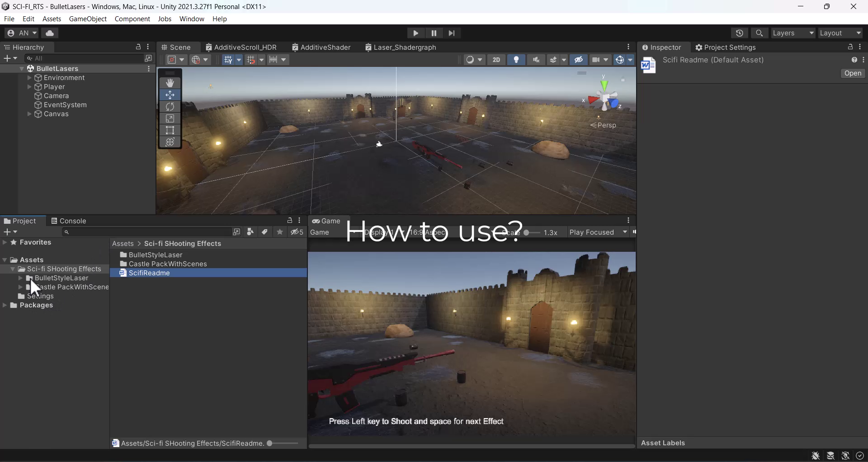Expand the Canvas object in Hierarchy
Viewport: 868px width, 462px height.
click(x=29, y=114)
